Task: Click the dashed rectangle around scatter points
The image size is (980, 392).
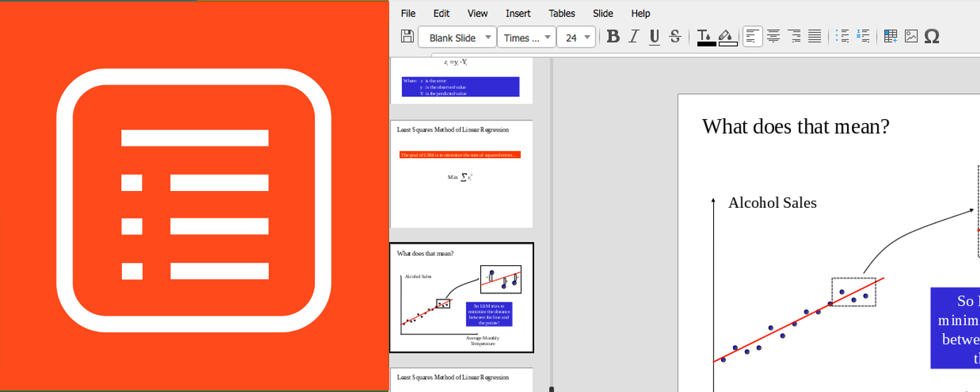Action: [853, 292]
